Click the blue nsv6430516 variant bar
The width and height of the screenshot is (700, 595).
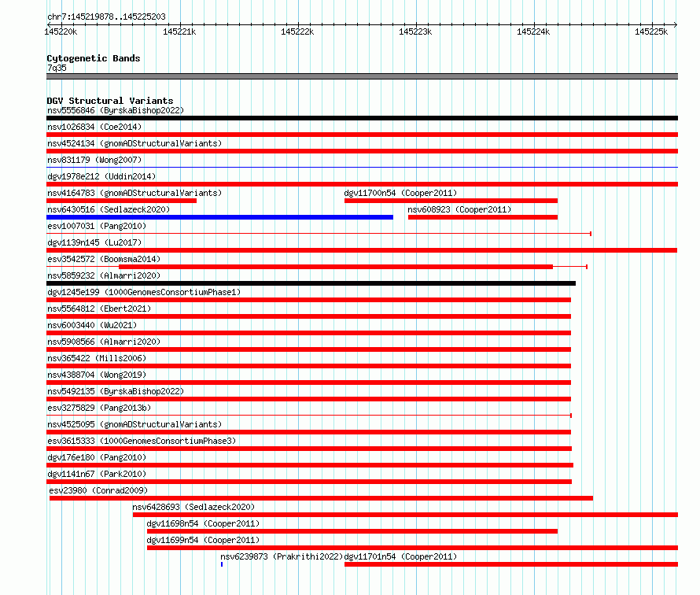(219, 217)
